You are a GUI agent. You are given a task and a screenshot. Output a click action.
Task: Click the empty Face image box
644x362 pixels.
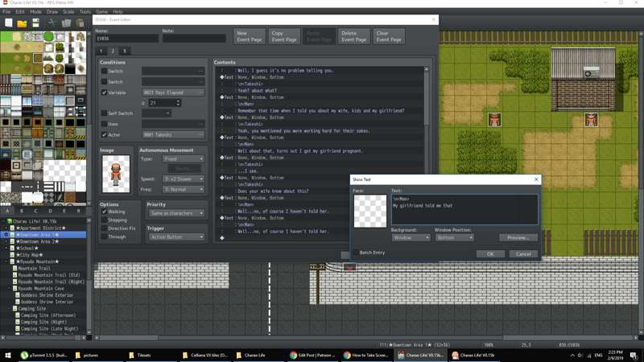[x=370, y=211]
